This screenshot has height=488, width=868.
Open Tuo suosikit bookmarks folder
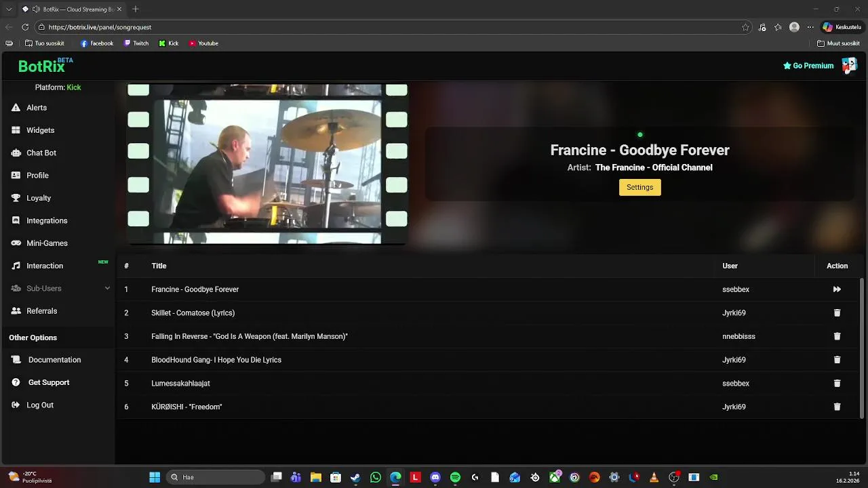(45, 43)
